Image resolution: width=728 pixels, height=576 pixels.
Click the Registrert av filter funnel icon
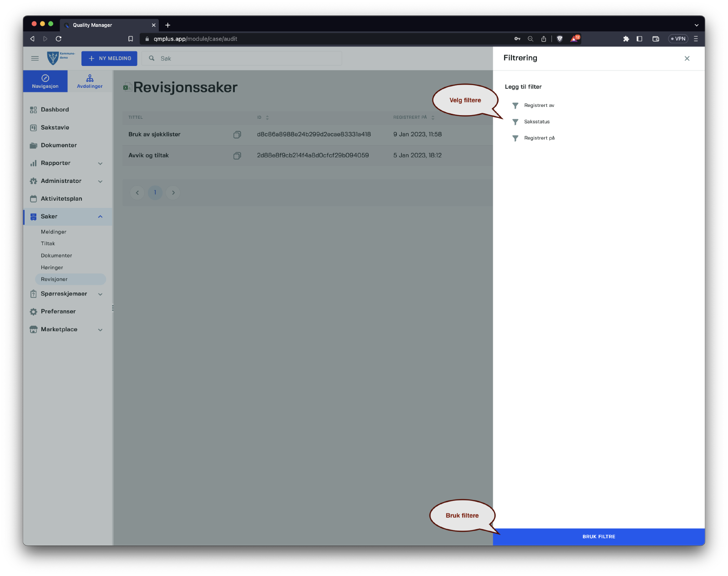tap(515, 106)
